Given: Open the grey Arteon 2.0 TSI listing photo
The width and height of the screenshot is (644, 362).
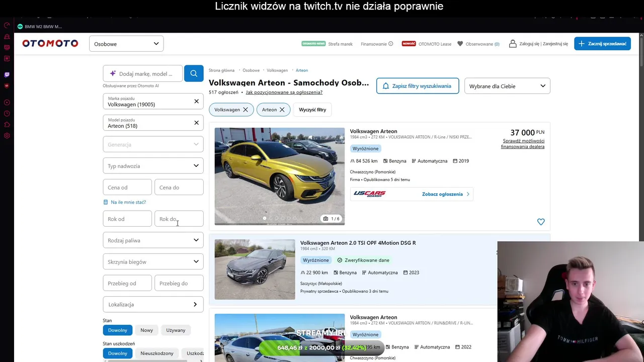Looking at the screenshot, I should [x=255, y=269].
